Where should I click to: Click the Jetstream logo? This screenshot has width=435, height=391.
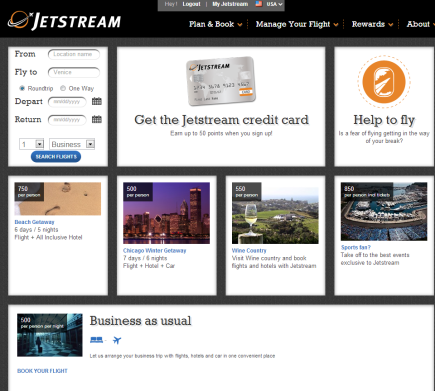point(64,21)
